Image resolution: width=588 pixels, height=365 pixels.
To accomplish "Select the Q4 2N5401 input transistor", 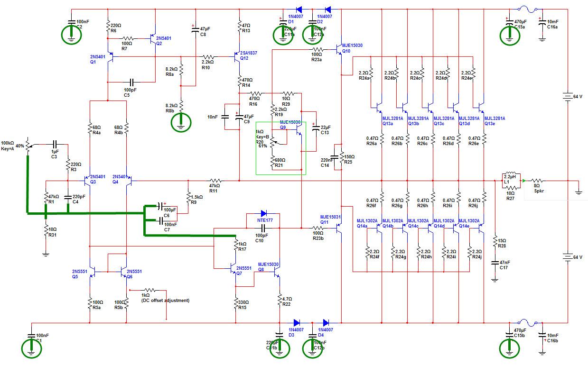I will point(129,181).
